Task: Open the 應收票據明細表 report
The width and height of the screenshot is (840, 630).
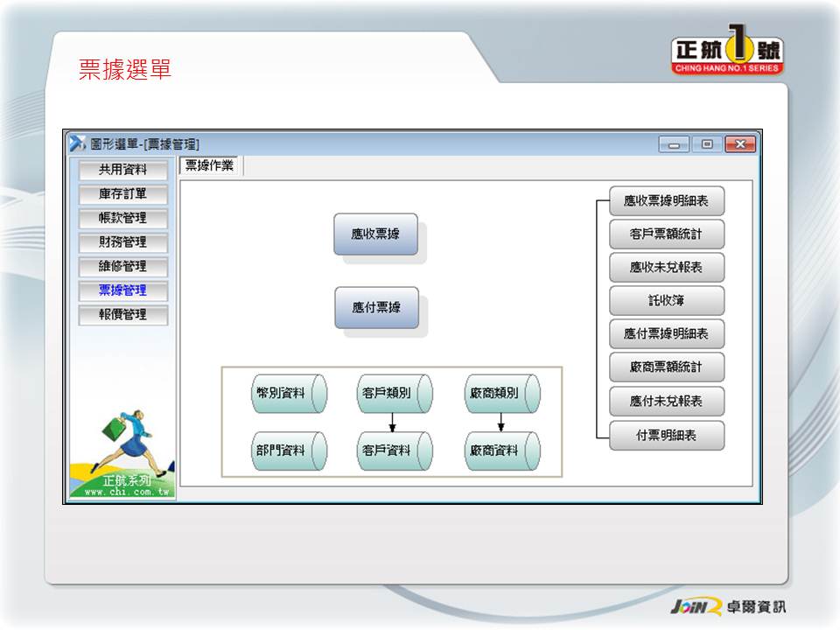Action: (x=667, y=201)
